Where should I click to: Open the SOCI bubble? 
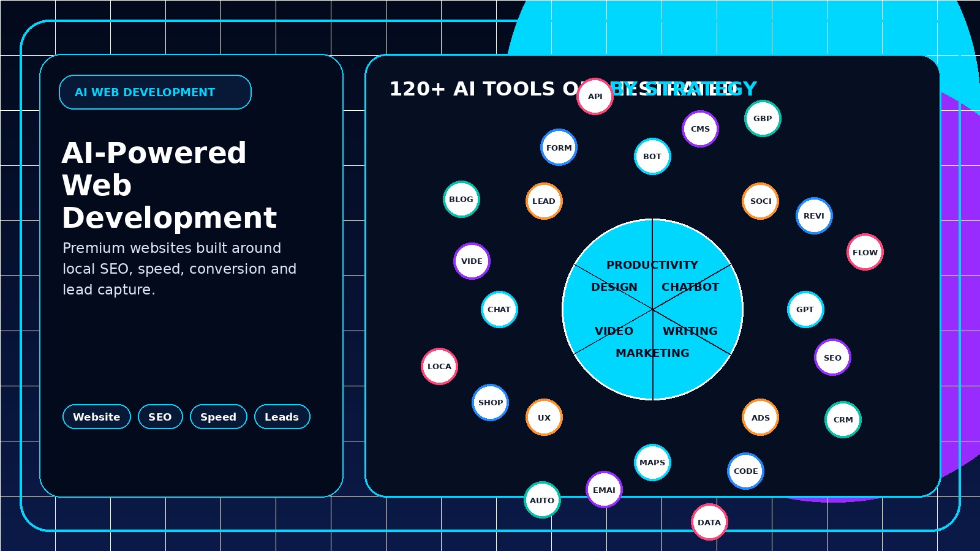click(760, 201)
